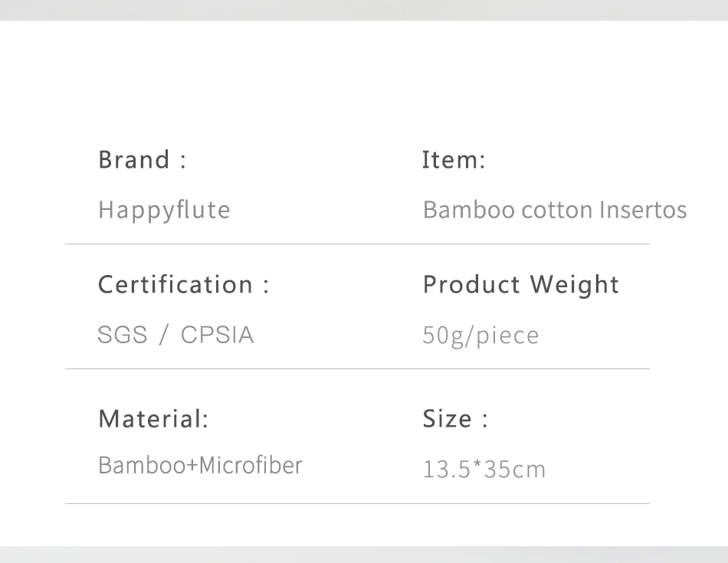Click "Bamboo cotton" in the item name
The width and height of the screenshot is (728, 563).
(507, 210)
